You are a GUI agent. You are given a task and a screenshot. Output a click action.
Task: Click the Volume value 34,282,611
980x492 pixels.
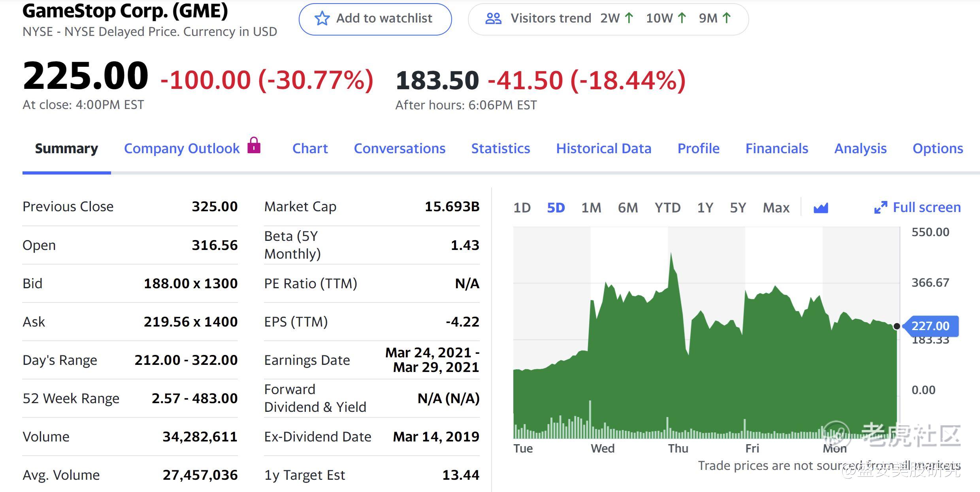(200, 437)
